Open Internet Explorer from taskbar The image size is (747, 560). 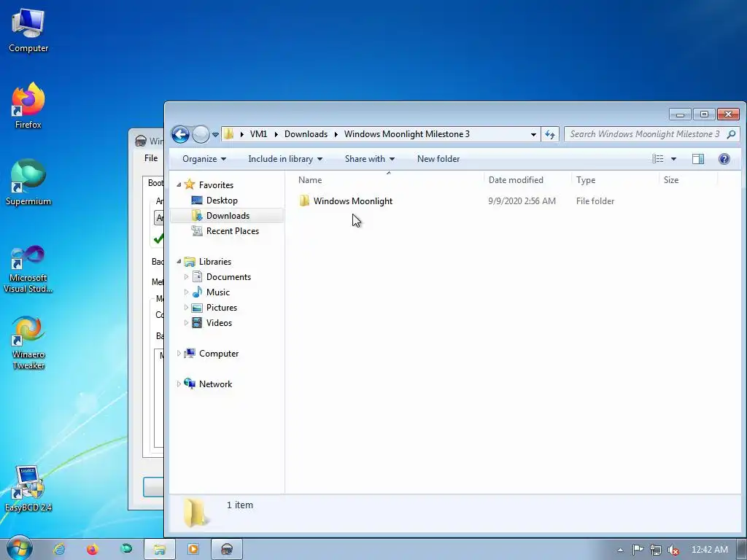pyautogui.click(x=59, y=549)
